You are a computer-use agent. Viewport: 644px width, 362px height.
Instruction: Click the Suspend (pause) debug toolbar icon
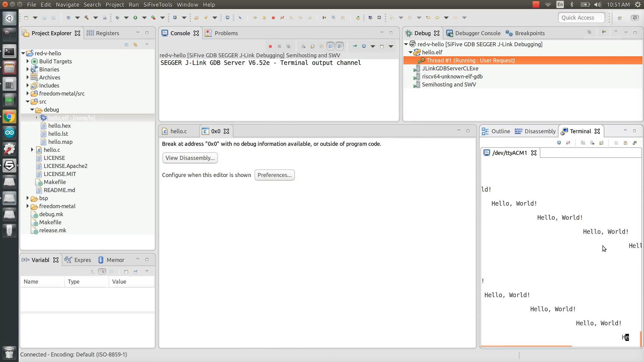click(264, 18)
